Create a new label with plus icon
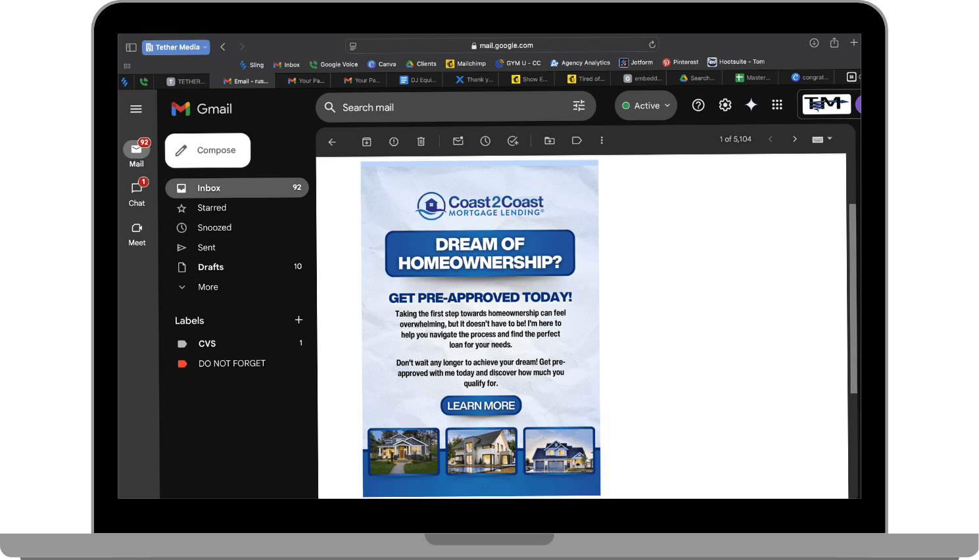The image size is (979, 560). click(298, 320)
